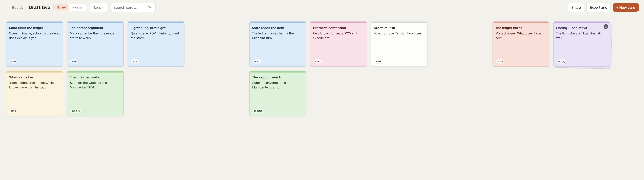Screen dimensions: 644x180
Task: Open Silas warns her card
Action: click(x=35, y=93)
